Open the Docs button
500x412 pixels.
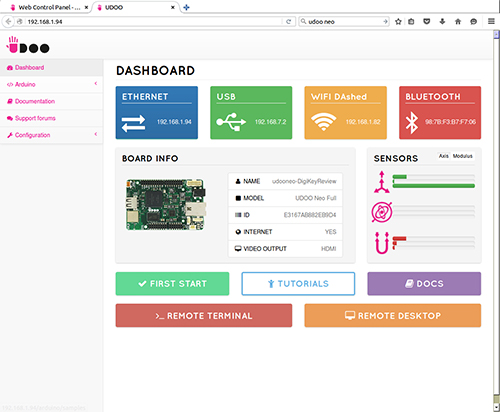tap(424, 284)
